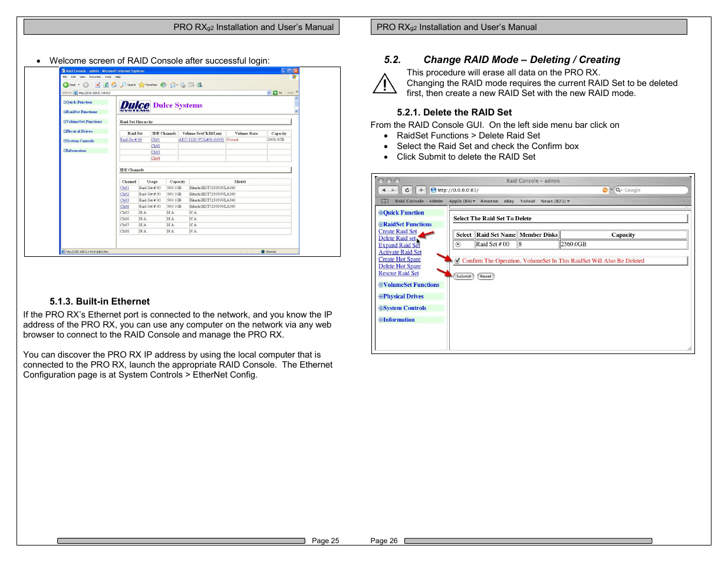The width and height of the screenshot is (728, 562).
Task: Open the Tools menu in Internet Explorer
Action: [108, 77]
